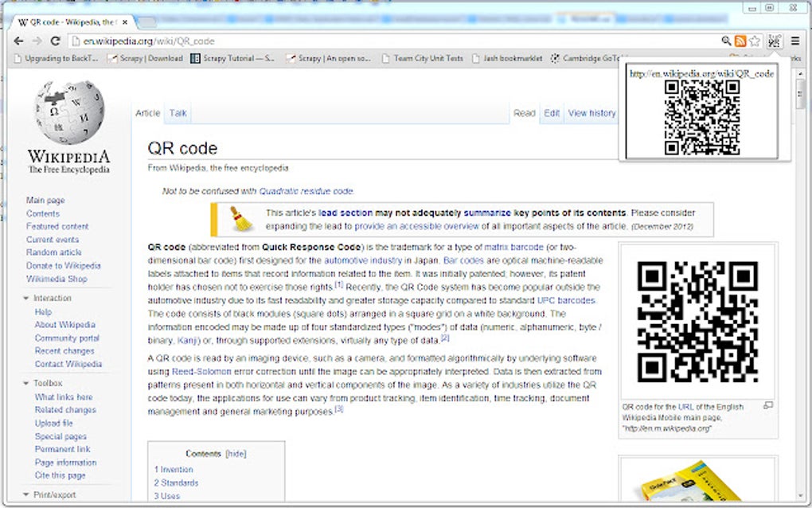Follow the UPC barcodes link
Image resolution: width=812 pixels, height=508 pixels.
566,300
